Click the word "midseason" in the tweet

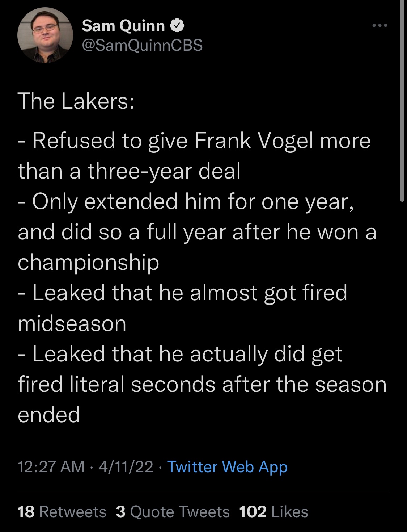[x=72, y=323]
